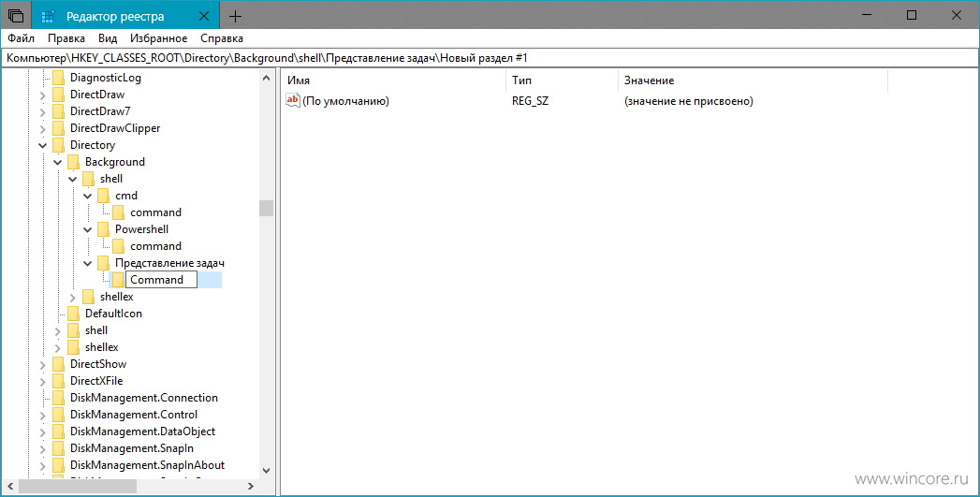The width and height of the screenshot is (980, 497).
Task: Click the cmd folder icon
Action: [x=104, y=196]
